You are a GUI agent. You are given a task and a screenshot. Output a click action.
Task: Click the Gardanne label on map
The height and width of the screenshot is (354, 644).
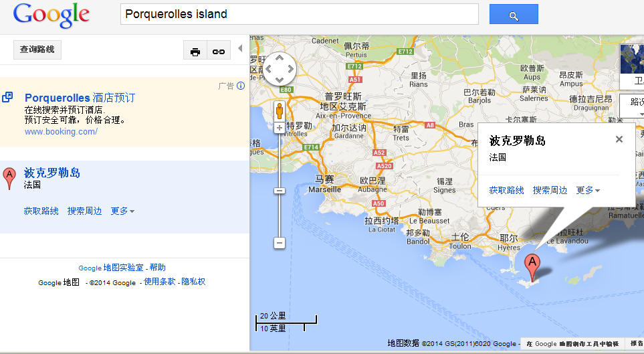point(348,136)
